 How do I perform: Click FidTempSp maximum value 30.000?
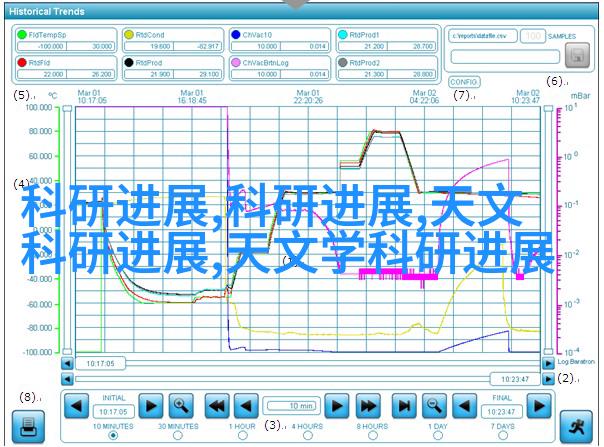click(91, 46)
